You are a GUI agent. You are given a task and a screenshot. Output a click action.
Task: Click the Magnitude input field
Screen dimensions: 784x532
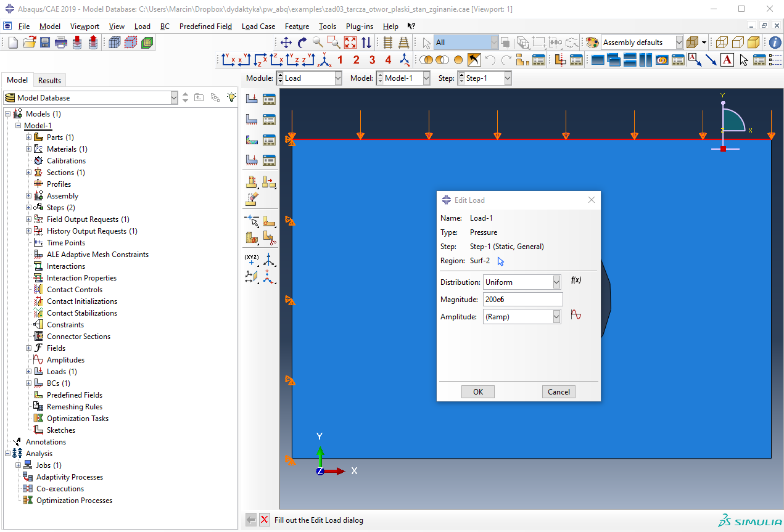point(522,300)
